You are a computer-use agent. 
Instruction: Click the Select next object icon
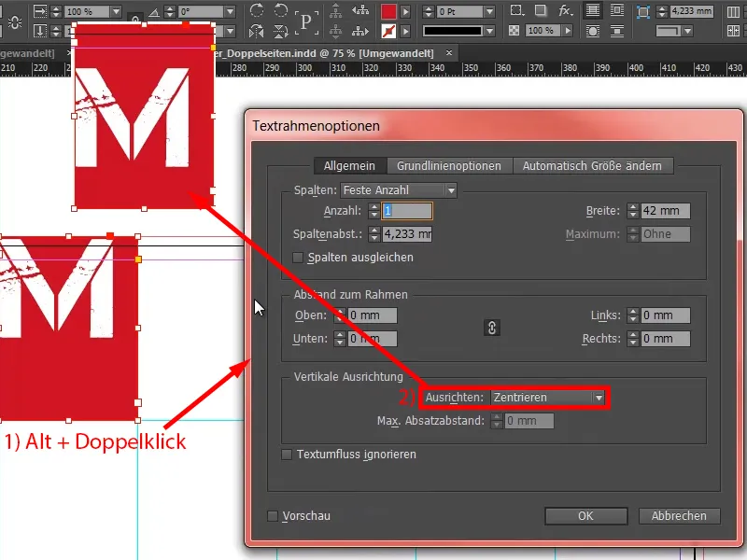[360, 32]
